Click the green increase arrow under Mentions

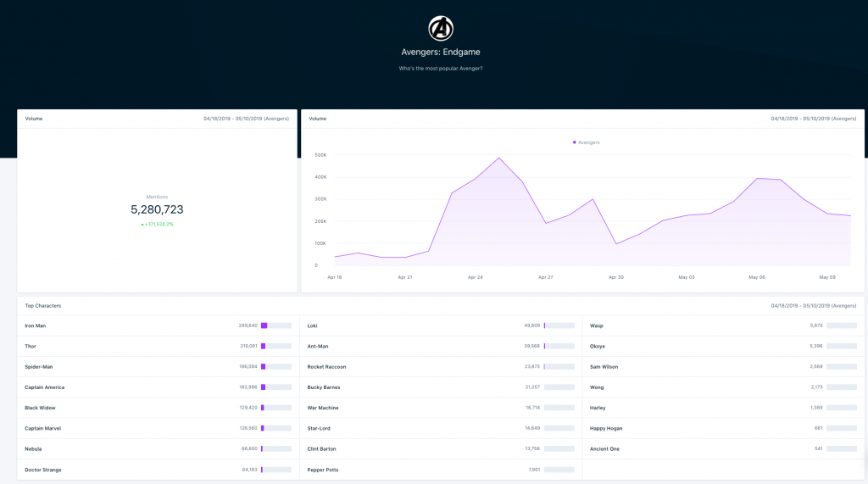pyautogui.click(x=142, y=225)
